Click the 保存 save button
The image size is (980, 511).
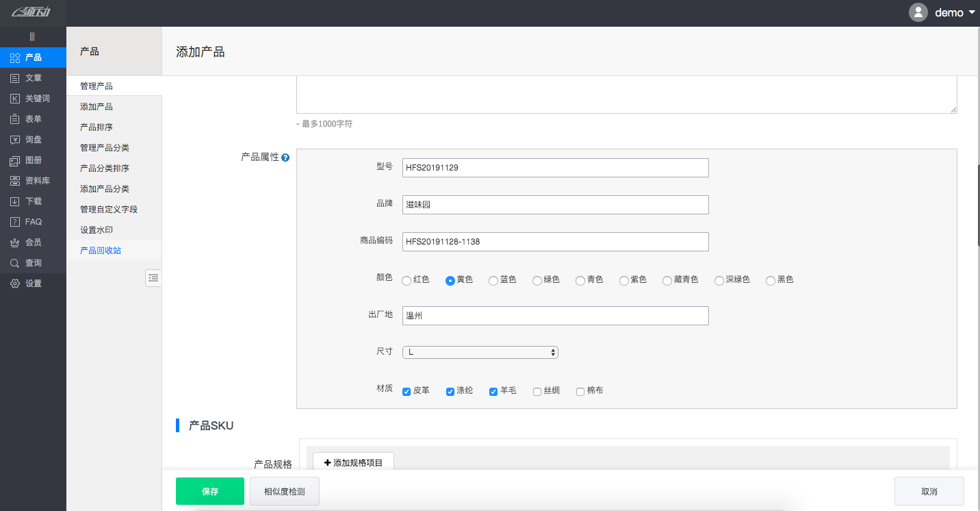point(209,491)
